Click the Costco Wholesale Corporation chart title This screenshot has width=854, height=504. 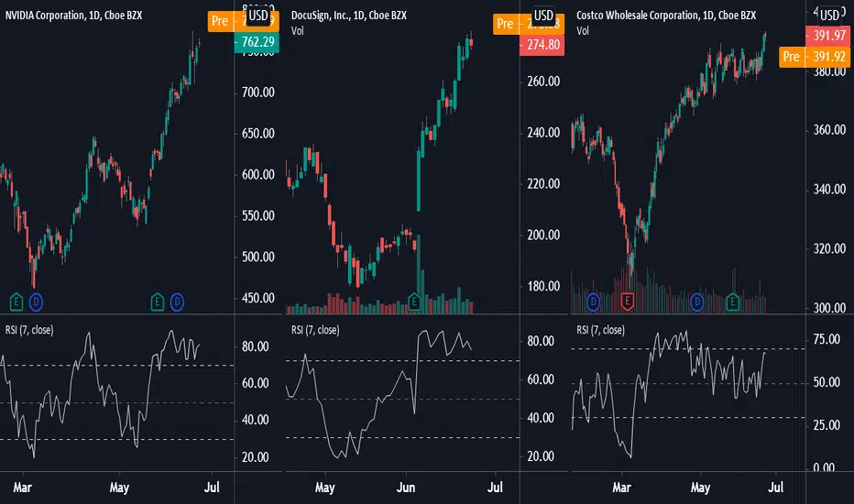click(666, 16)
